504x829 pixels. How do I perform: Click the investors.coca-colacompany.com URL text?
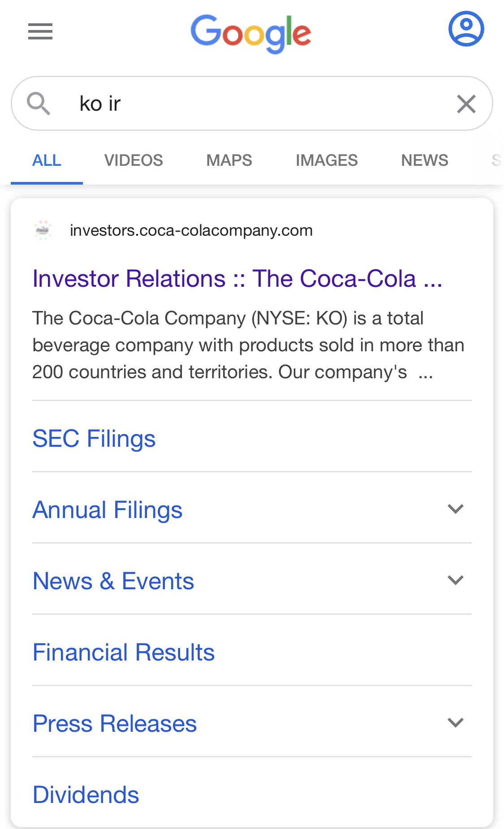(x=191, y=230)
